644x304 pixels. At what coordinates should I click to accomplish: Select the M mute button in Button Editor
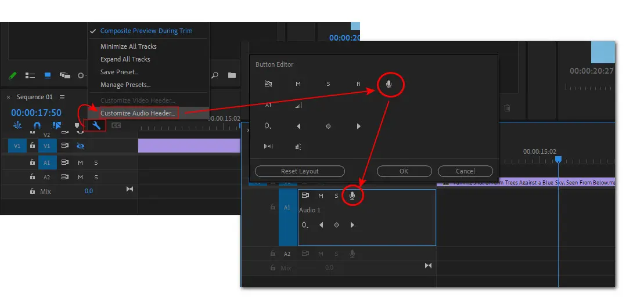(298, 84)
